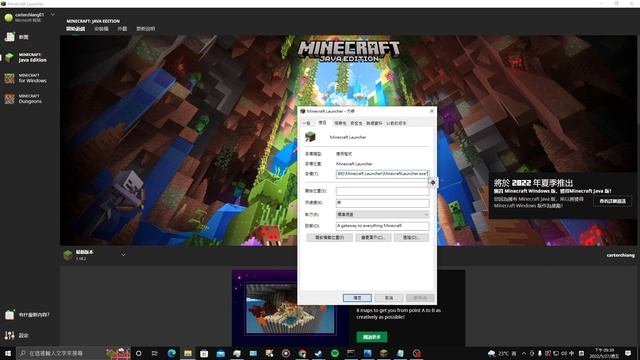Screen dimensions: 640x360
Task: Open the 捷徑 (Shortcut) tab in Properties
Action: (x=322, y=122)
